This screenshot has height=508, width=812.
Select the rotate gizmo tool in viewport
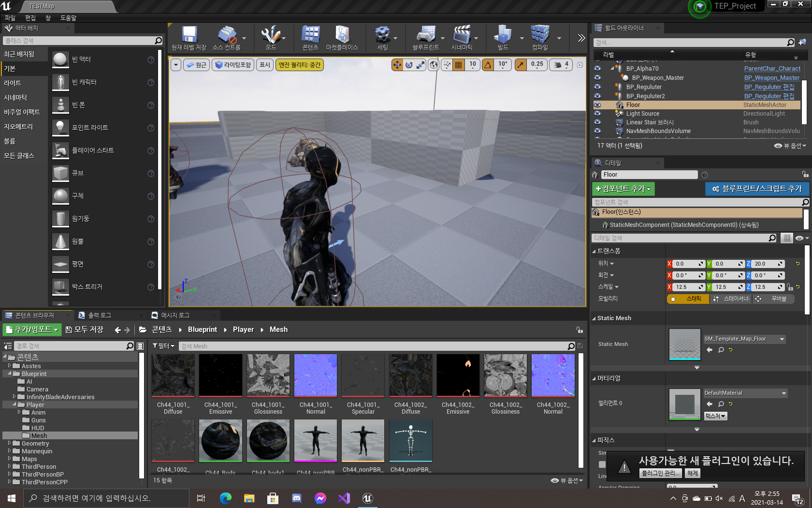(x=409, y=65)
